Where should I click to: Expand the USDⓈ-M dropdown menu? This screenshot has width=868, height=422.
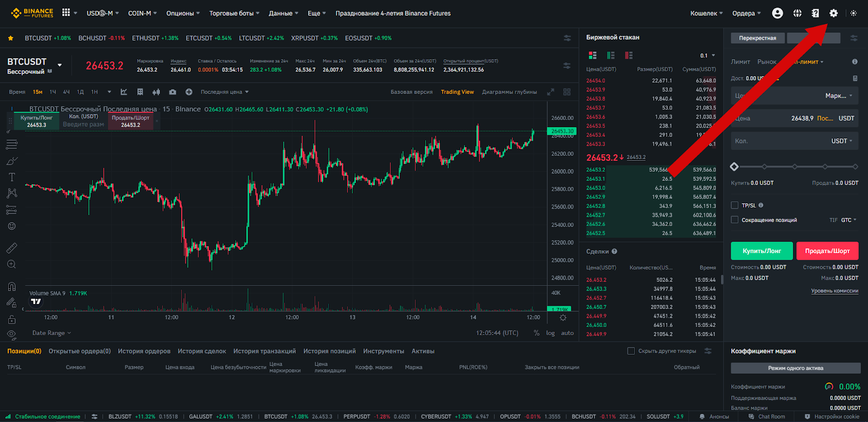point(103,13)
